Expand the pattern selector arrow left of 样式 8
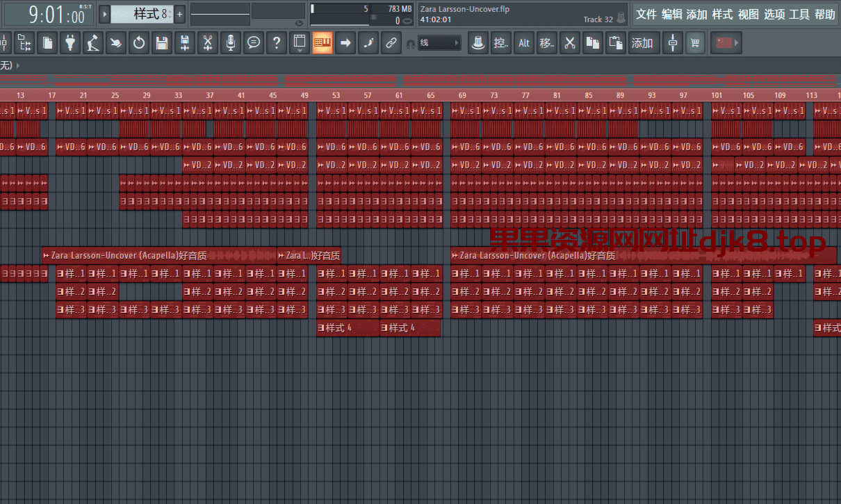 point(104,14)
